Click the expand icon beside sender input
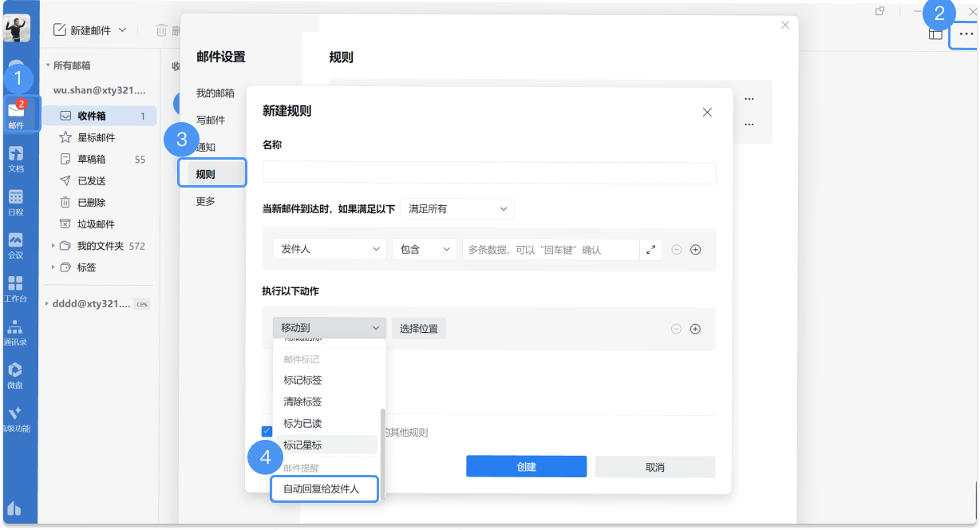The image size is (980, 530). (650, 250)
